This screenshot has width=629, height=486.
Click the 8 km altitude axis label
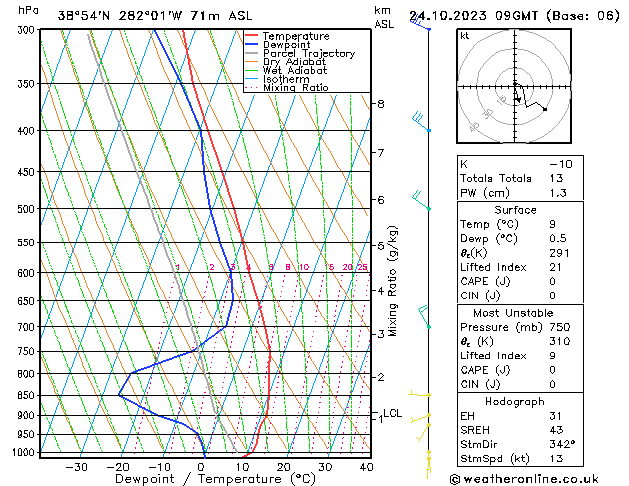381,103
